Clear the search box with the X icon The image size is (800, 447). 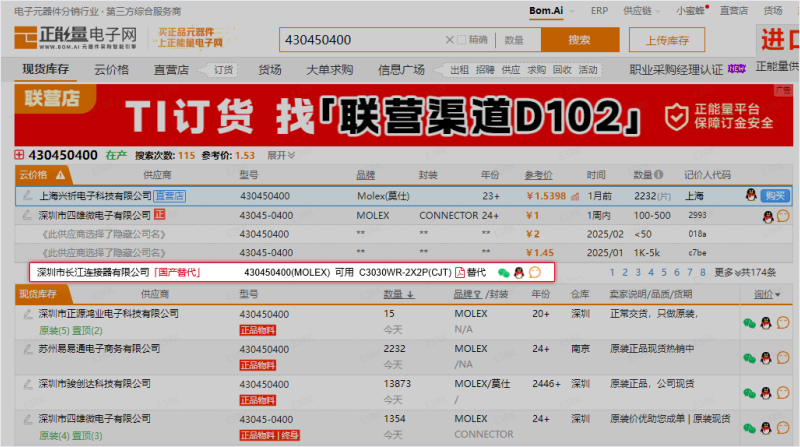coord(447,40)
